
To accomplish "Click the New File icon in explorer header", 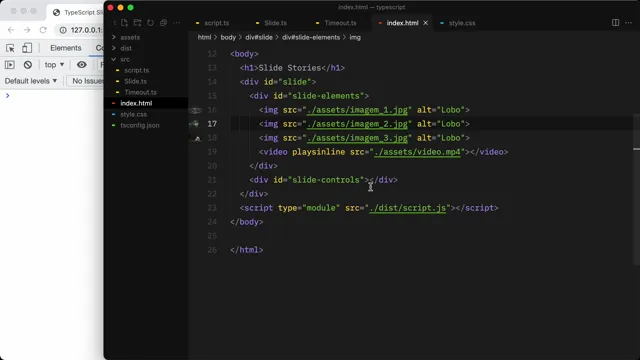I will (x=124, y=23).
